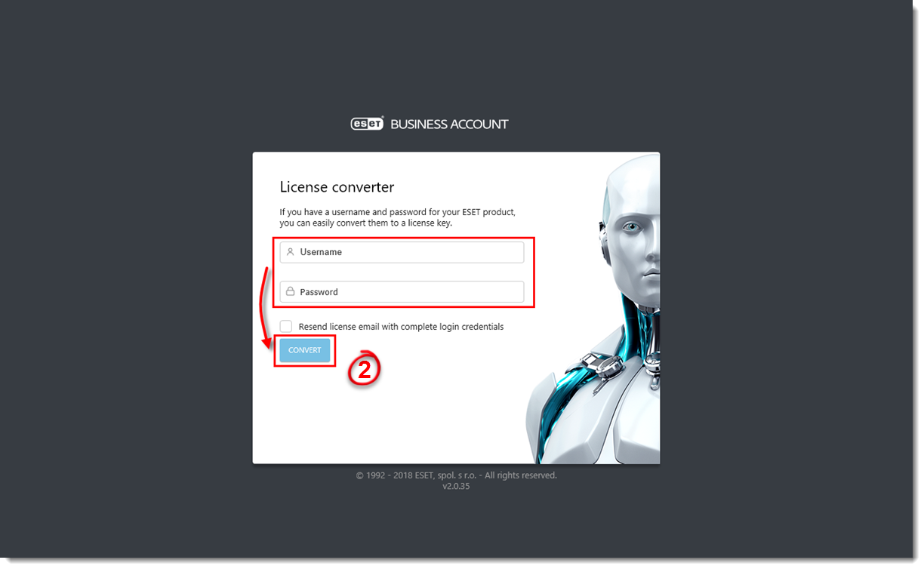This screenshot has height=569, width=924.
Task: Focus the Password input field
Action: 402,292
